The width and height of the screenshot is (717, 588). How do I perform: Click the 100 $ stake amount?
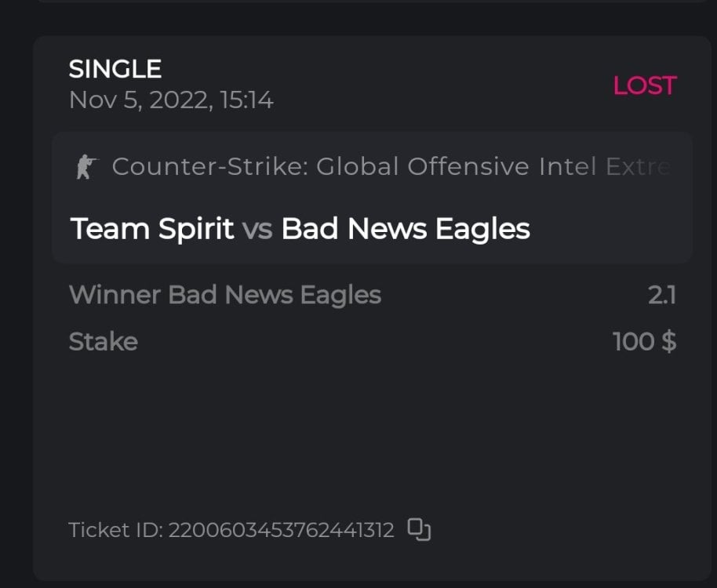[644, 342]
